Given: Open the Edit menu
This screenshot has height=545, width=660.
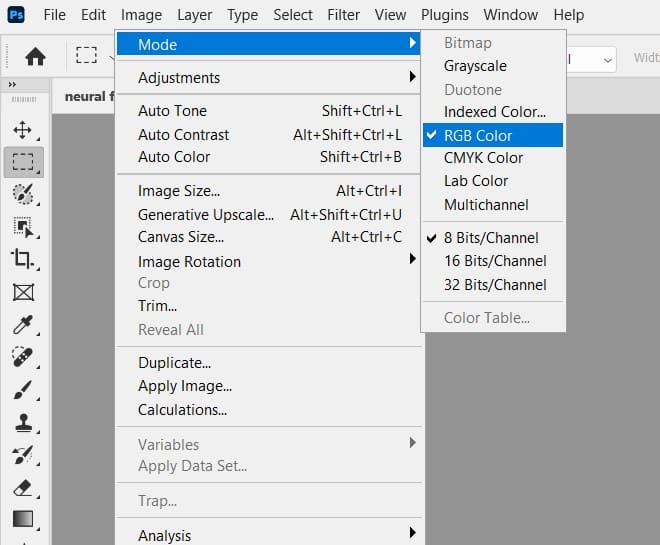Looking at the screenshot, I should [x=93, y=15].
